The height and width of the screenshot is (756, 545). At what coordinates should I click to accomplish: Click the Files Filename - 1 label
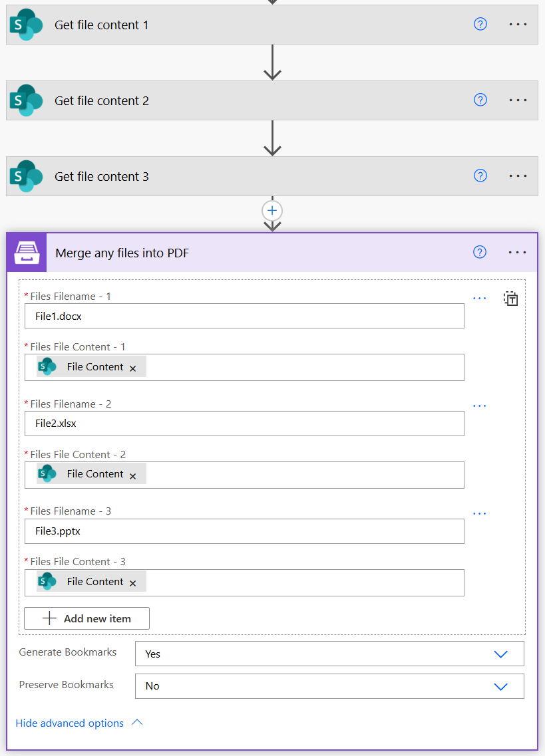(71, 296)
